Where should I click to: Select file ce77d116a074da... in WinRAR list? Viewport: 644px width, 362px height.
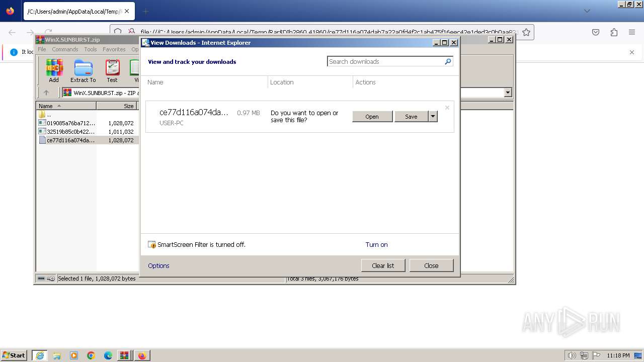(67, 140)
